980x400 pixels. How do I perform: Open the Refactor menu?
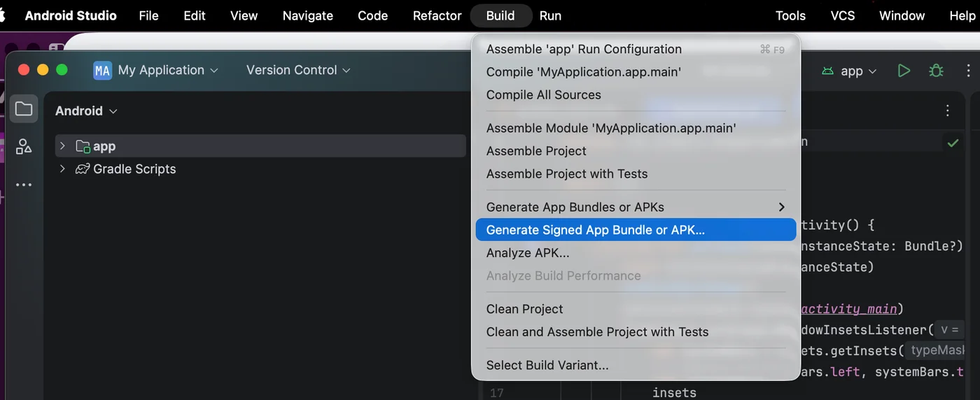(x=437, y=15)
